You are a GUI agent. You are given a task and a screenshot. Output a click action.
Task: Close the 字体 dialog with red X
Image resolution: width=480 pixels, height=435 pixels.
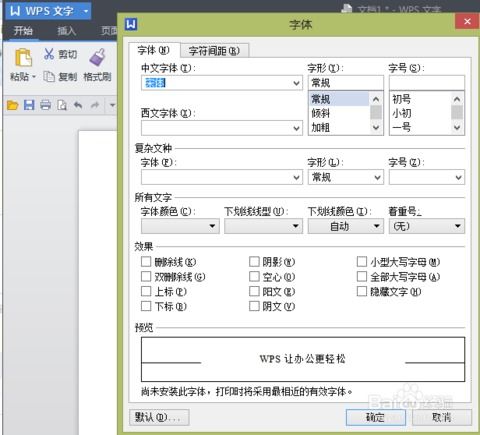[x=467, y=21]
